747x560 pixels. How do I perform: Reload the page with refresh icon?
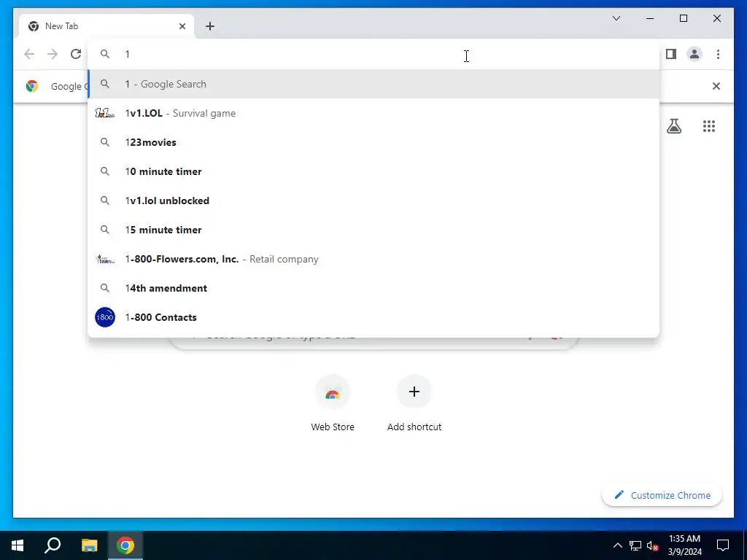(x=76, y=54)
